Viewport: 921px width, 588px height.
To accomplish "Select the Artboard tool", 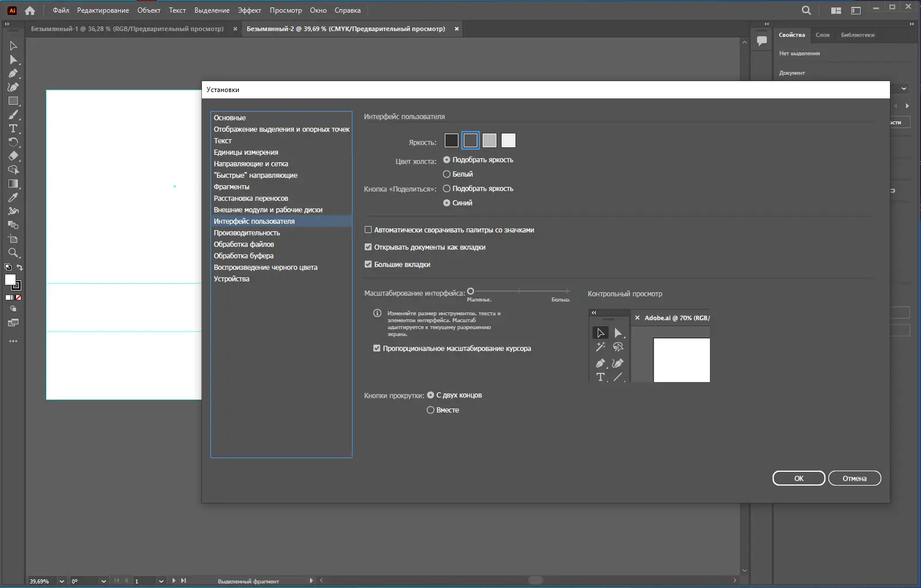I will point(13,239).
